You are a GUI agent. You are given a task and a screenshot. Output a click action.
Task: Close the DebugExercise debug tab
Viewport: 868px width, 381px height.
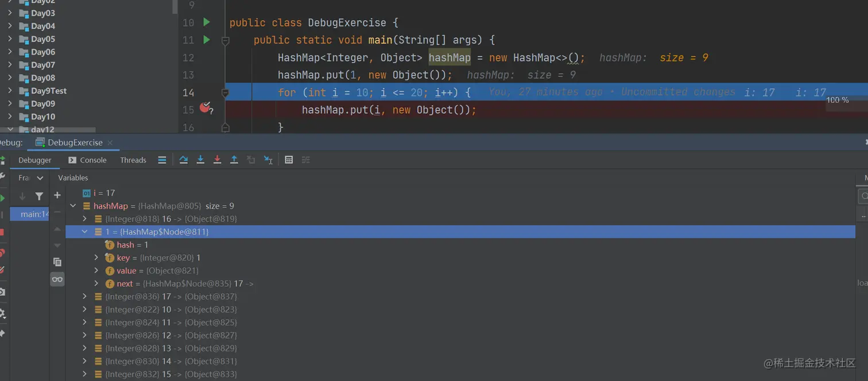(110, 143)
